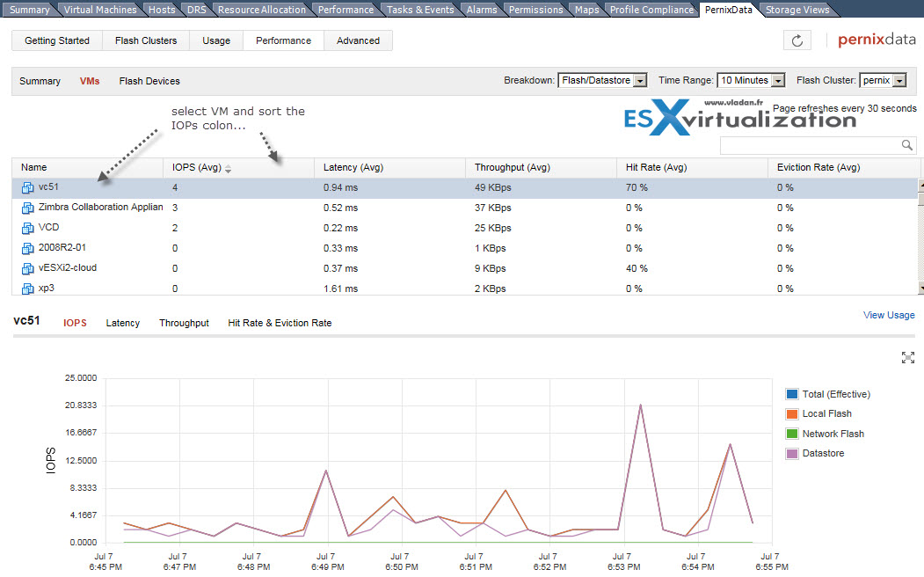This screenshot has height=577, width=924.
Task: Select the 2008R2-01 row name
Action: (62, 247)
